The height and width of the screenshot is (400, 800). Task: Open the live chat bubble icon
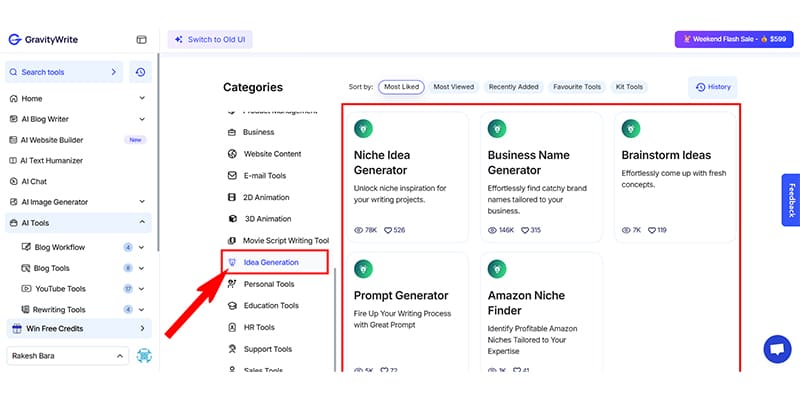pos(777,349)
